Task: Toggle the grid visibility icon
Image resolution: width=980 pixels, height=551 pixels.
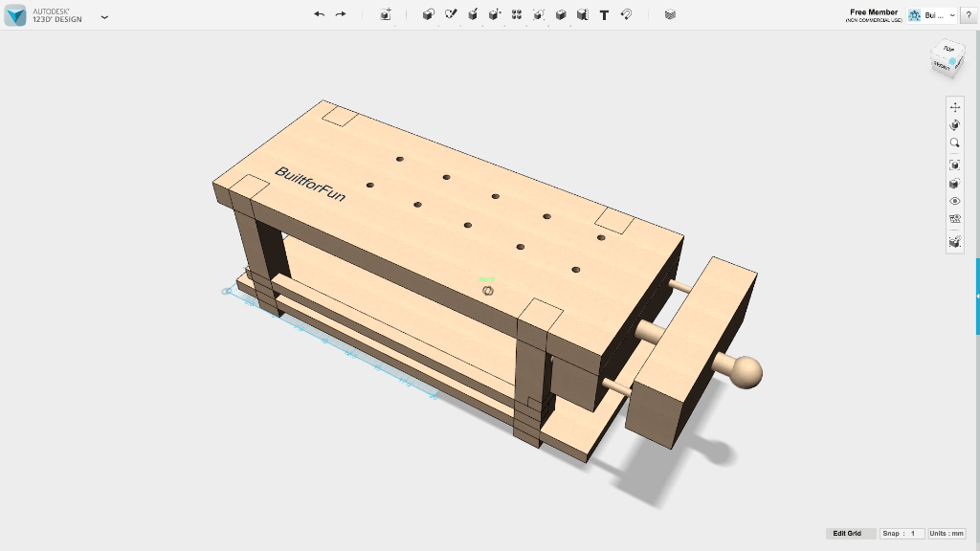Action: pos(954,219)
